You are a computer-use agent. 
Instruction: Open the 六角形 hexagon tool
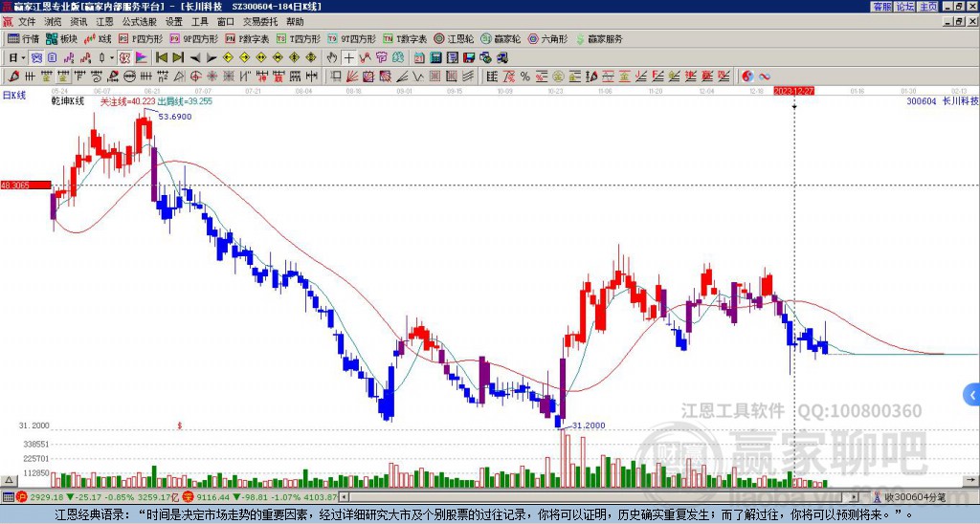coord(548,38)
